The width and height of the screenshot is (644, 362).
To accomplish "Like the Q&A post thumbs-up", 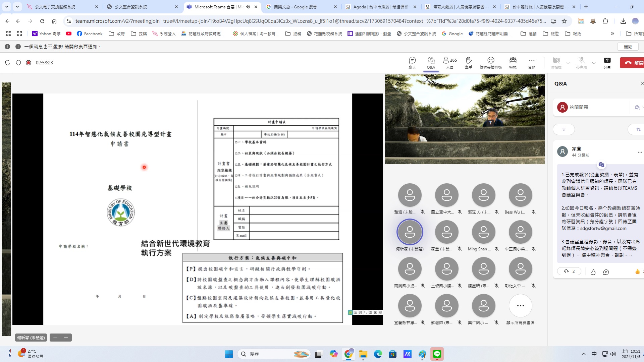I will (x=593, y=272).
